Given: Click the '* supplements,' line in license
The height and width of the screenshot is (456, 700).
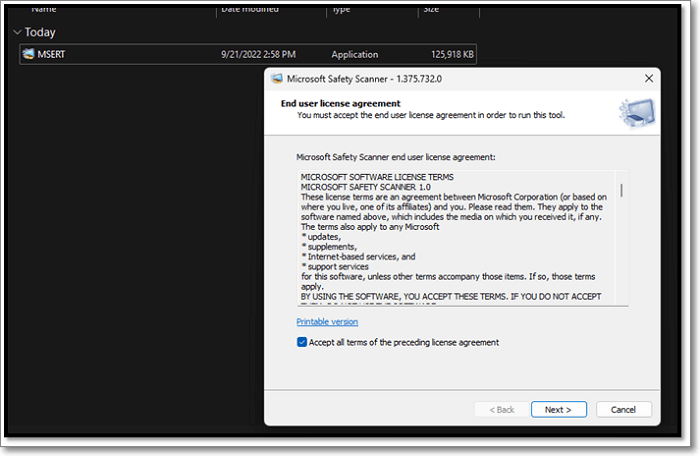Looking at the screenshot, I should tap(329, 247).
